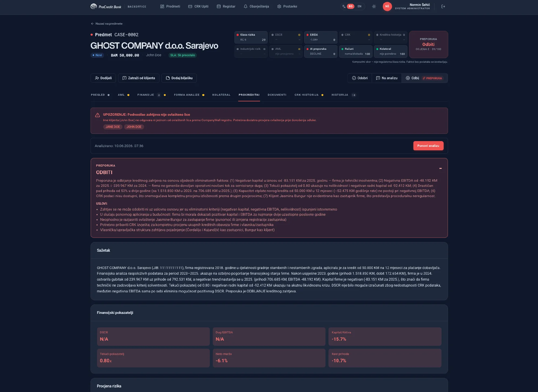Switch to FINANSIJE tab
Image resolution: width=538 pixels, height=392 pixels.
[x=151, y=95]
